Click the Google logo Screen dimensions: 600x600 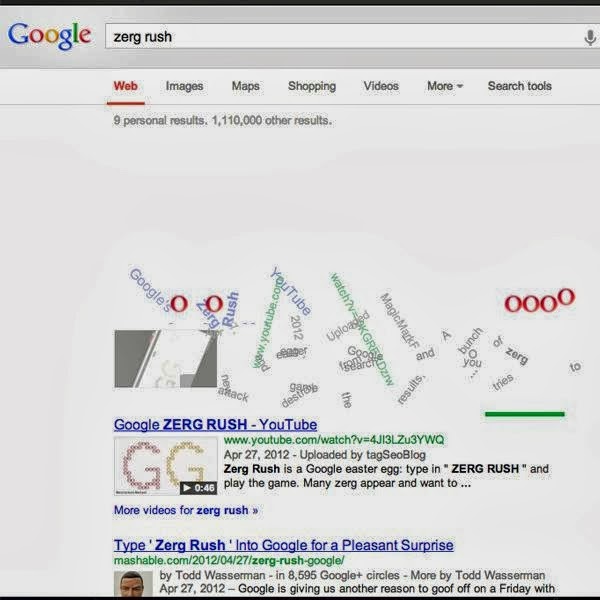click(49, 36)
